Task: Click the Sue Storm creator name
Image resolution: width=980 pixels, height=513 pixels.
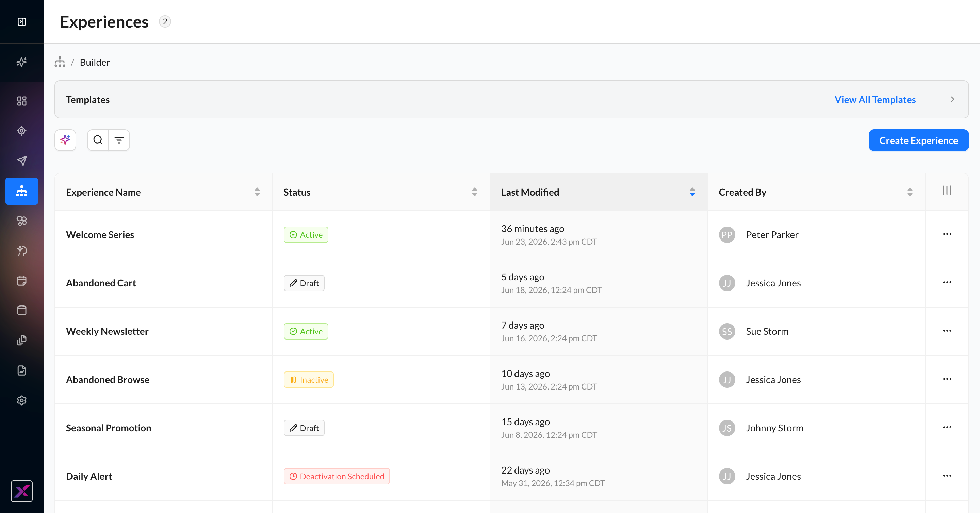Action: point(767,331)
